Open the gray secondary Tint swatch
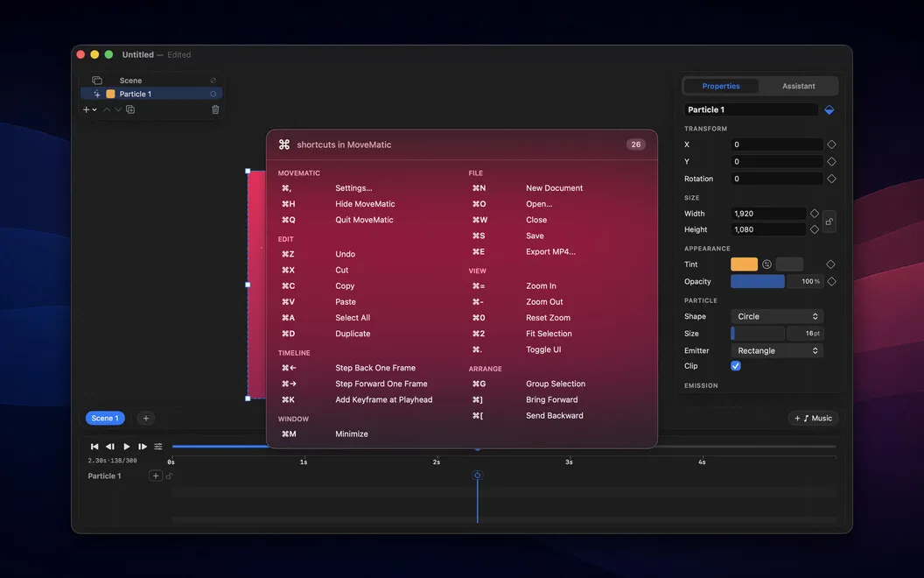The width and height of the screenshot is (924, 578). click(x=789, y=264)
